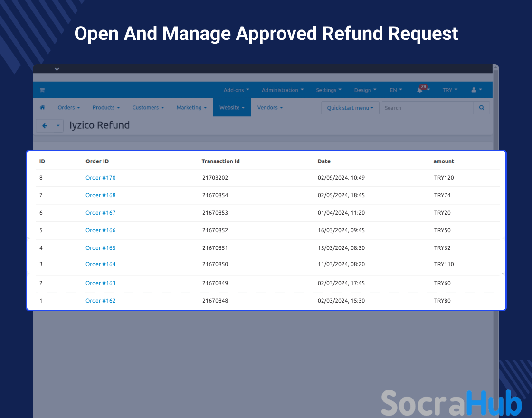This screenshot has height=418, width=532.
Task: Click the back arrow button
Action: [45, 126]
